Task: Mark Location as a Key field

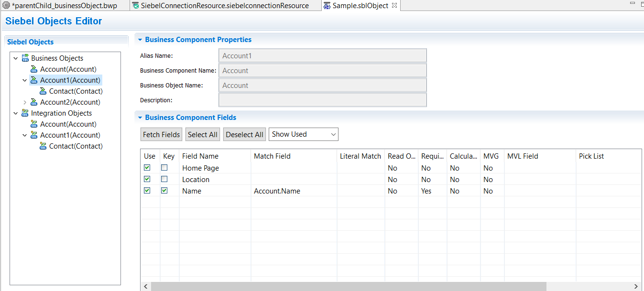Action: point(164,179)
